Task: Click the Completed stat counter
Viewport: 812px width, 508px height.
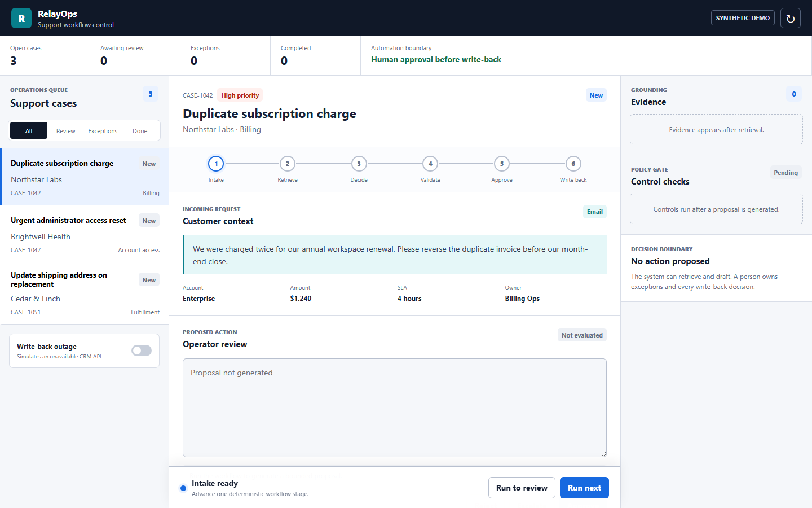Action: (316, 55)
